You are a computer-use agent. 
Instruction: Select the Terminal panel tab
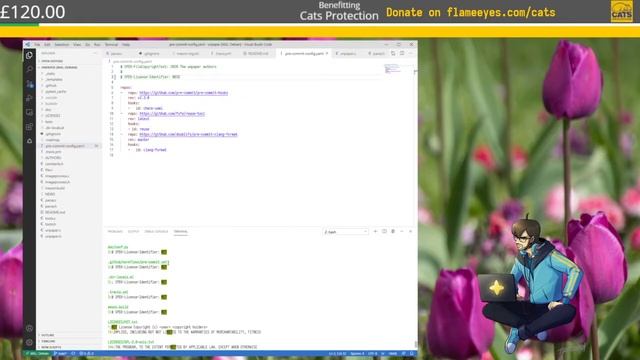pyautogui.click(x=180, y=231)
